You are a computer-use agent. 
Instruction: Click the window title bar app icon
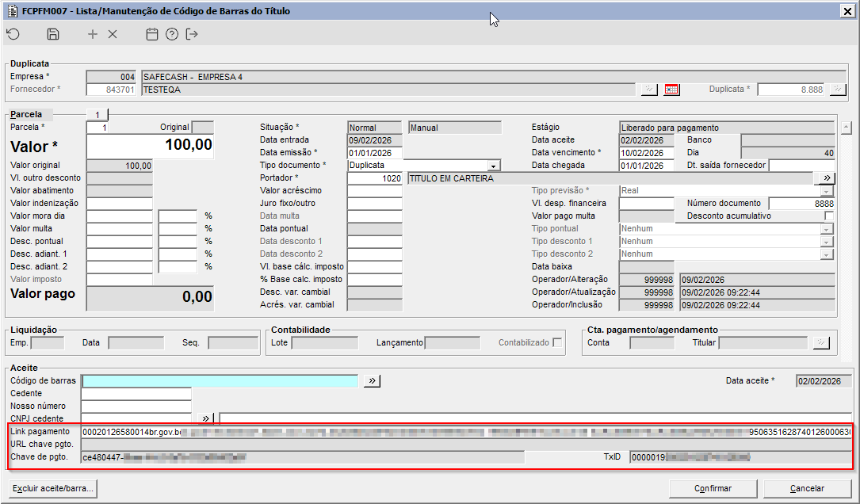click(x=12, y=11)
